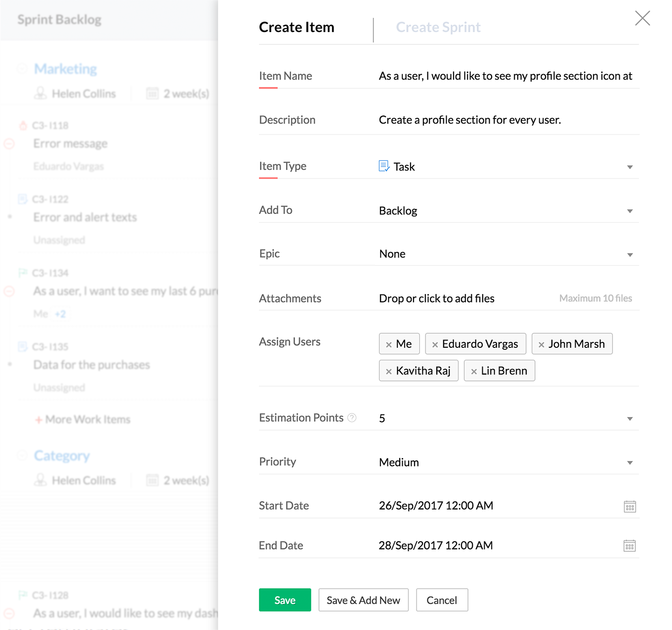Open the End Date calendar picker

[x=630, y=546]
